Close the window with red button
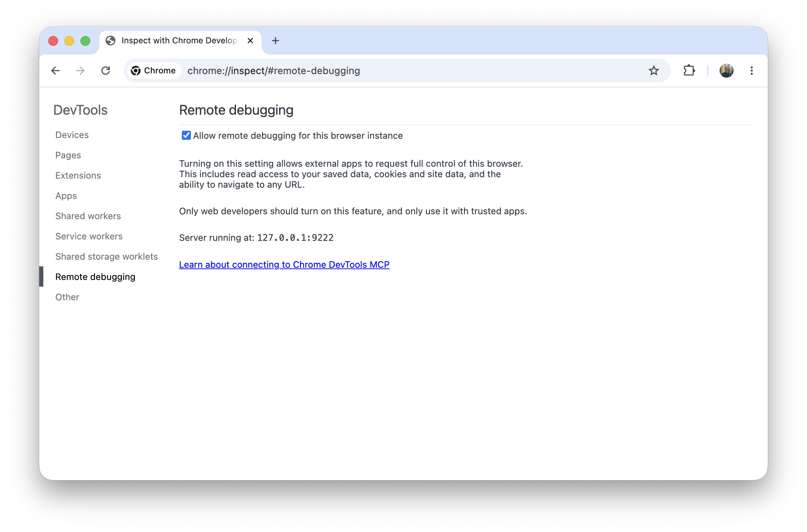This screenshot has width=807, height=532. (x=53, y=41)
